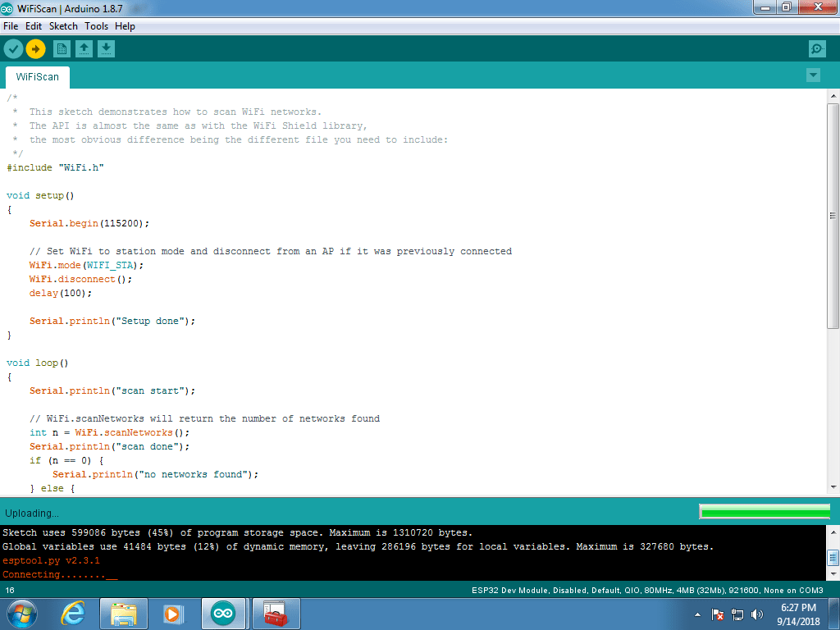Open the File menu
This screenshot has height=630, width=840.
click(11, 26)
